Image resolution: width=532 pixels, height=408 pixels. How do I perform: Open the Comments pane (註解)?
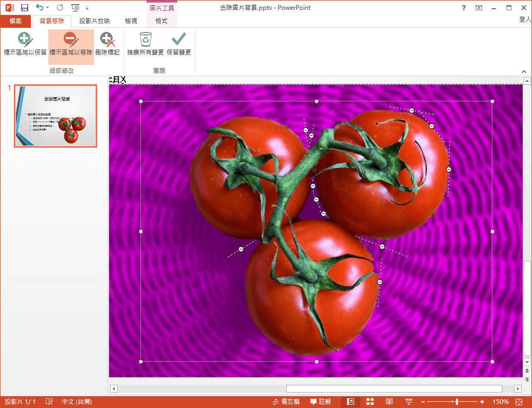[x=321, y=401]
